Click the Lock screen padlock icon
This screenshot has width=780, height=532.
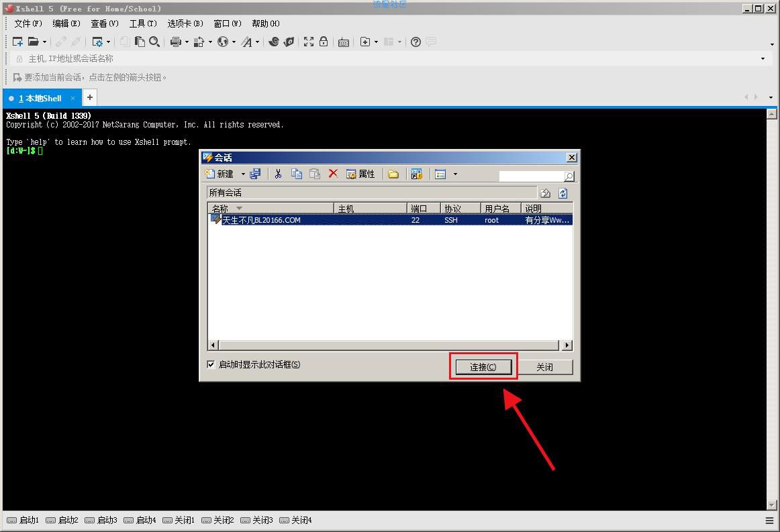coord(324,42)
